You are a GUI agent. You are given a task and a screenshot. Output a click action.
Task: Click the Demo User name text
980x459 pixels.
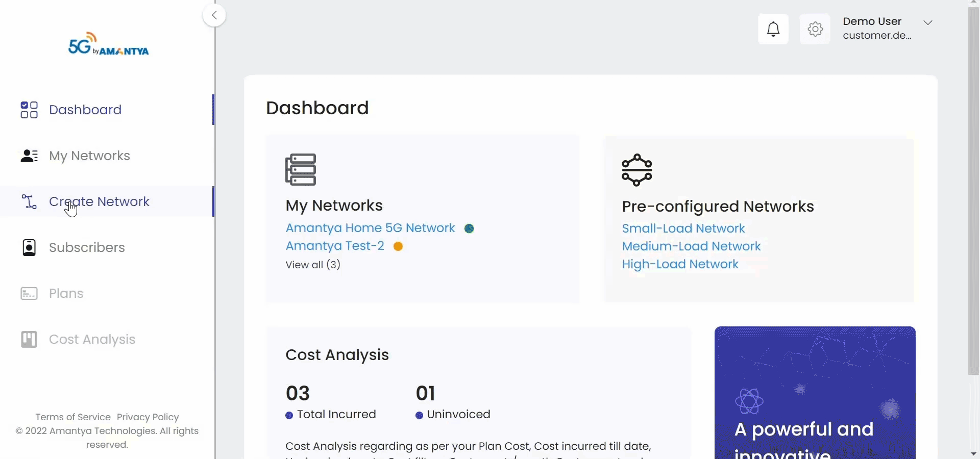pyautogui.click(x=872, y=21)
